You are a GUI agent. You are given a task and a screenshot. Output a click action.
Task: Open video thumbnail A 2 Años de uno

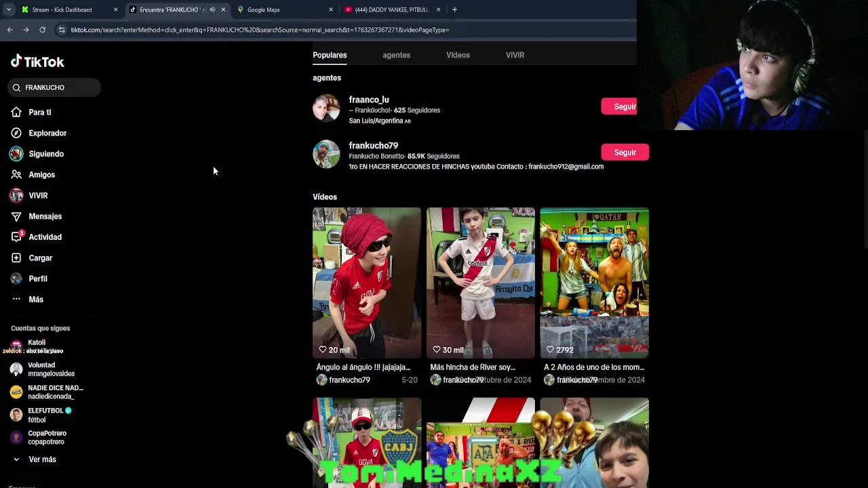pos(595,283)
